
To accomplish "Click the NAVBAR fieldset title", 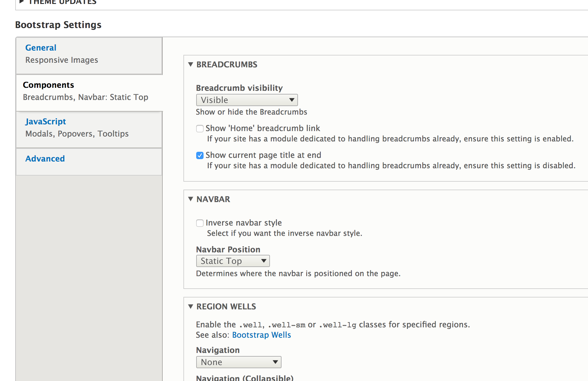I will click(213, 199).
